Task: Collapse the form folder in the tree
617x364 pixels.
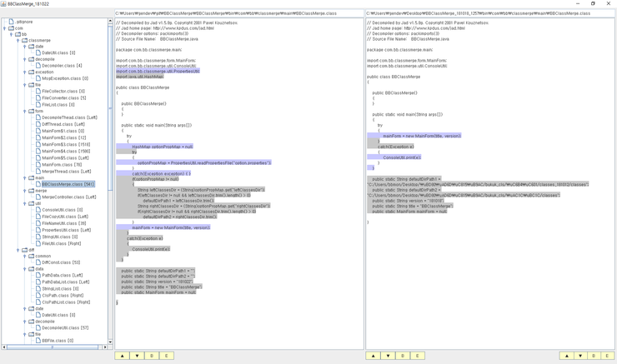Action: 25,112
